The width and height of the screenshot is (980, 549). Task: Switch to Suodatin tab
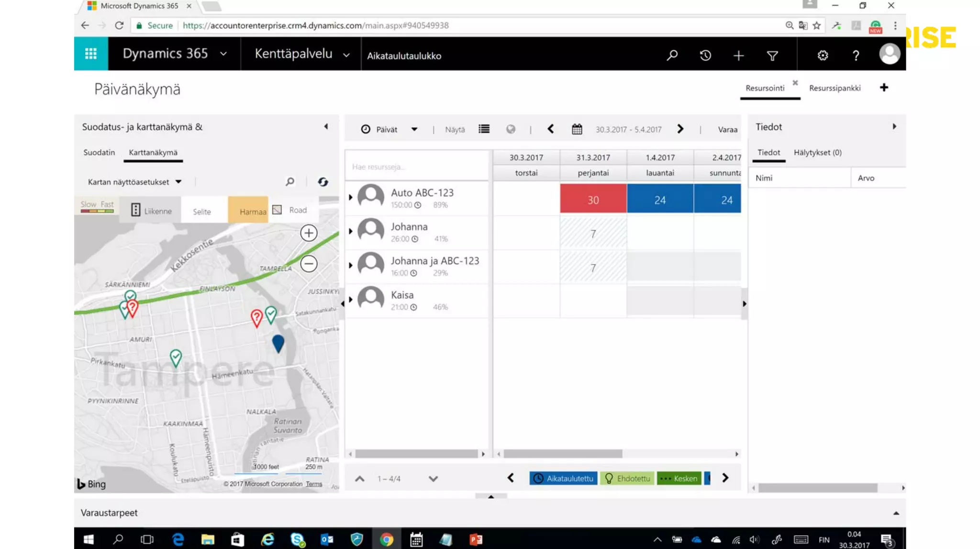pyautogui.click(x=99, y=152)
